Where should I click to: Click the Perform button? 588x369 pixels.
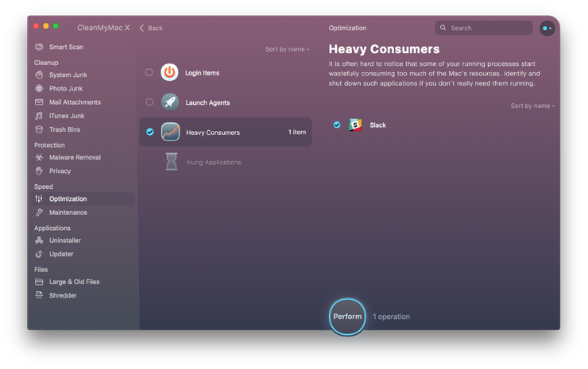click(x=347, y=317)
